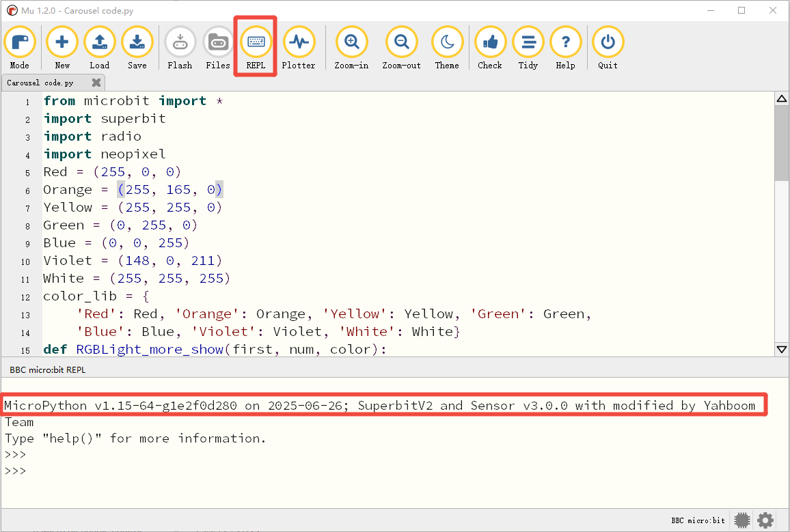Quit Mu editor
The width and height of the screenshot is (790, 532).
[608, 48]
